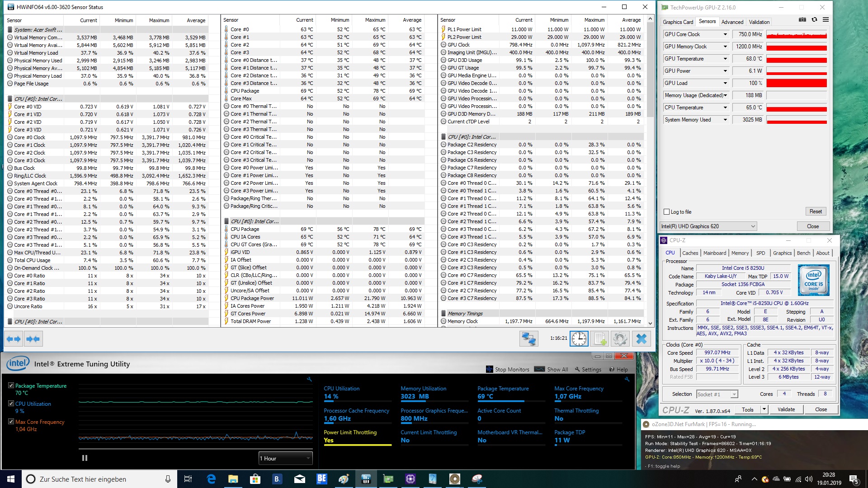
Task: Click the GPU-Z refresh icon
Action: click(x=814, y=20)
